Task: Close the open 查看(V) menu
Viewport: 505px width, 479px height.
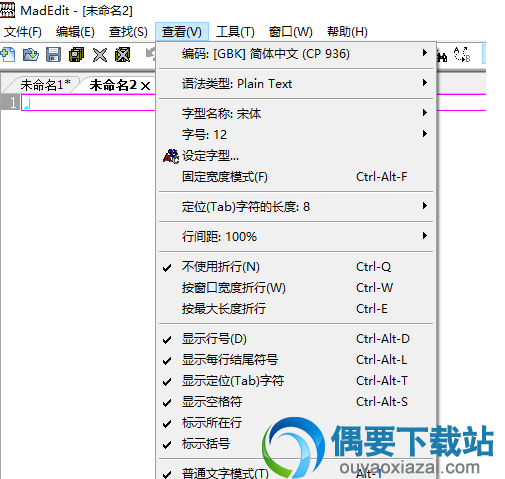Action: tap(182, 32)
